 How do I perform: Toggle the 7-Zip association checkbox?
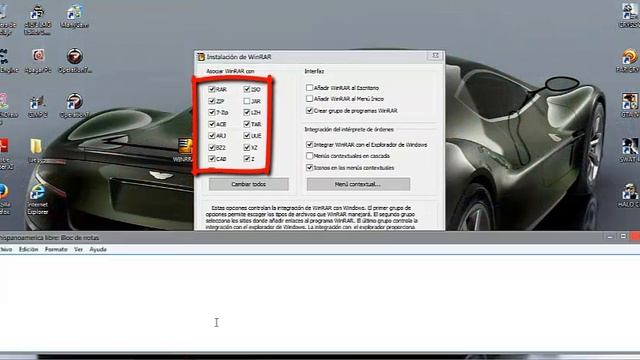coord(211,112)
